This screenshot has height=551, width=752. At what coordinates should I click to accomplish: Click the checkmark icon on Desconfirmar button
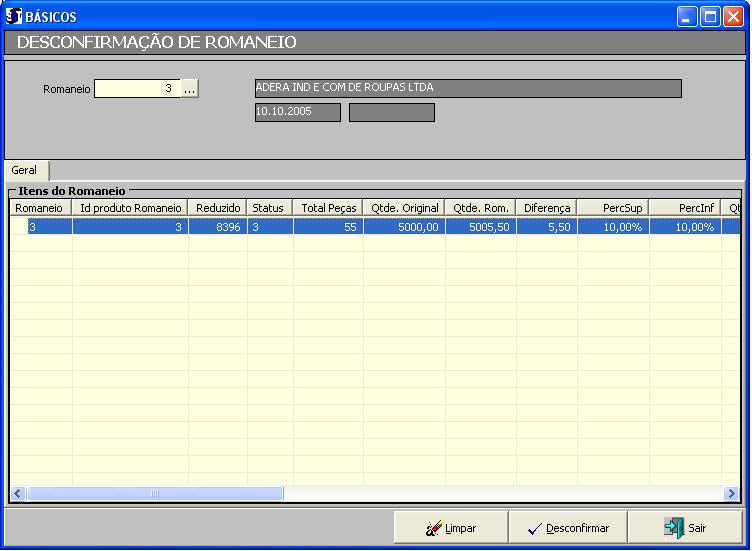534,528
